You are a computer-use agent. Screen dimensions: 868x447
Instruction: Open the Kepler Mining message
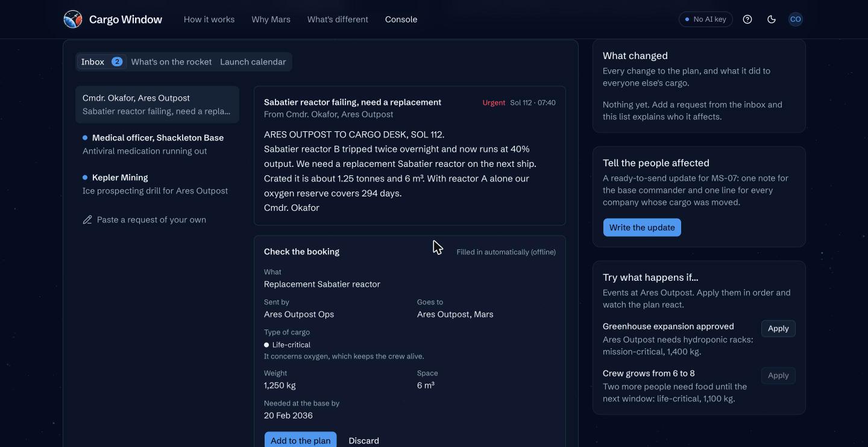(x=157, y=184)
